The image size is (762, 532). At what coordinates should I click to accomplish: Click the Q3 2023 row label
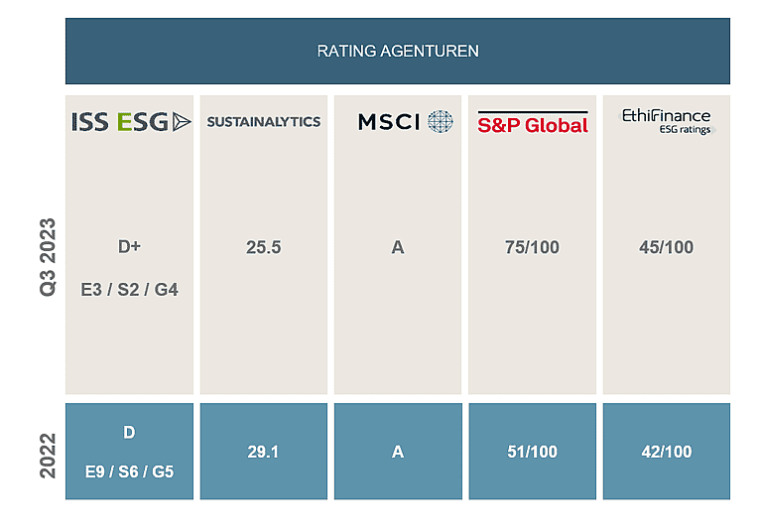click(48, 257)
